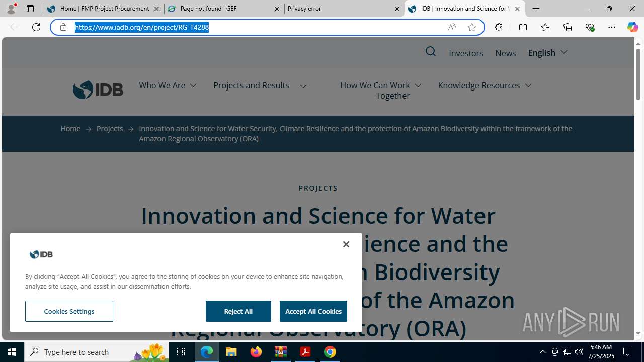The height and width of the screenshot is (362, 644).
Task: Open Read aloud icon in address bar
Action: 452,27
